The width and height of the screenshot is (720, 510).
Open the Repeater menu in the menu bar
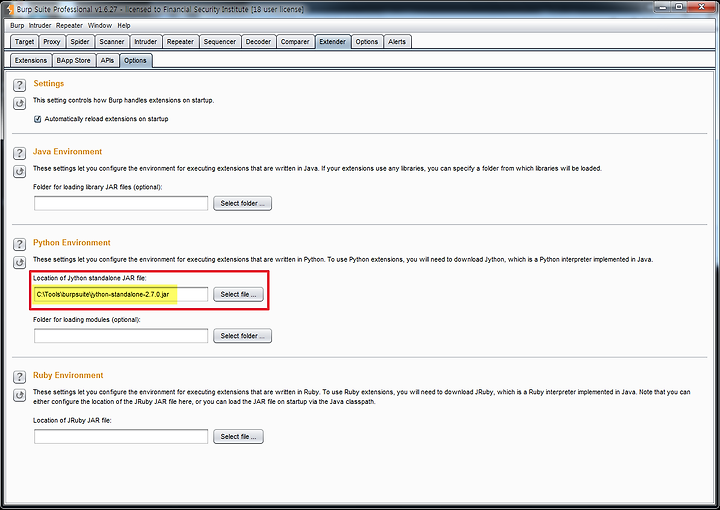(x=69, y=25)
